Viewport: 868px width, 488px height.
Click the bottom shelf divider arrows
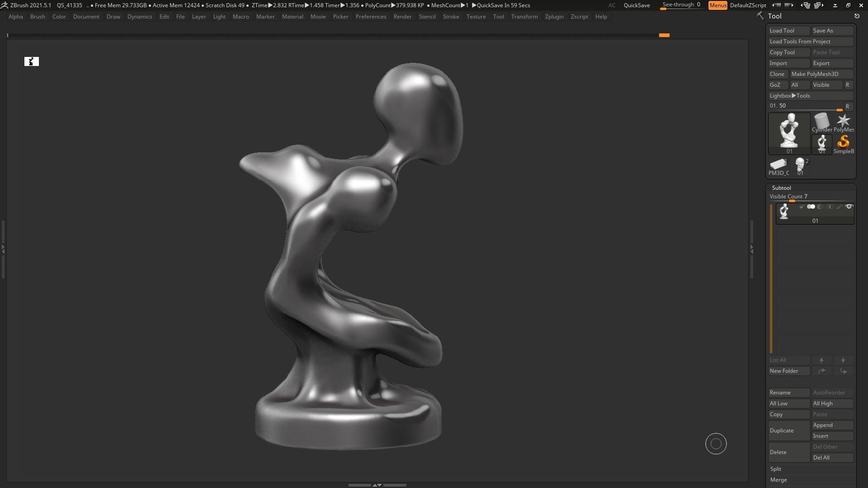[377, 485]
